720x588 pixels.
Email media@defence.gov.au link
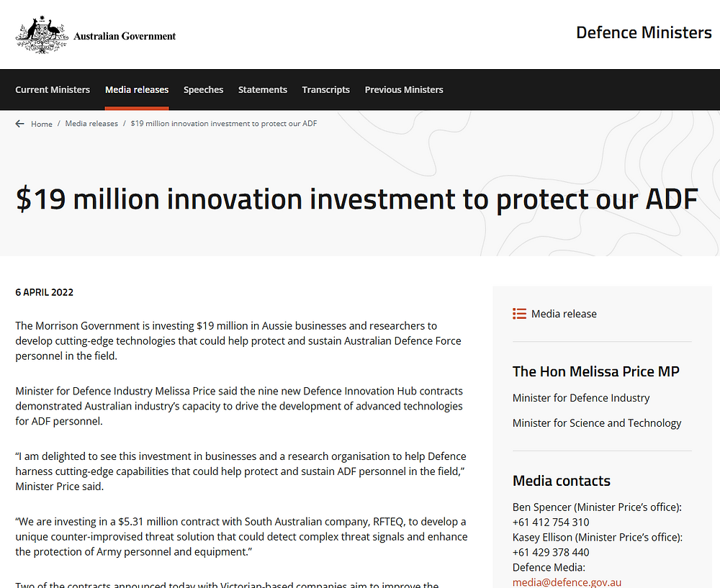pyautogui.click(x=567, y=582)
